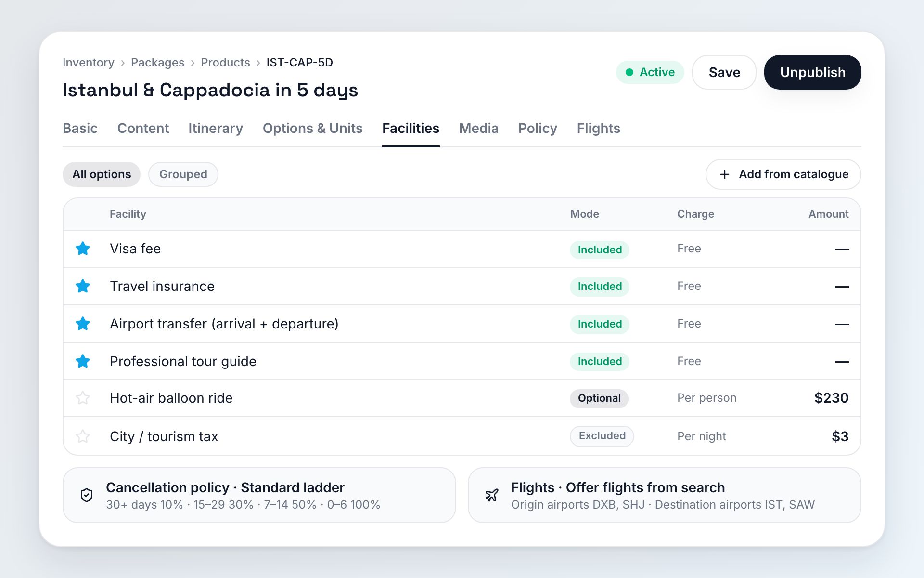Click the airplane icon on Flights card
The image size is (924, 578).
(x=492, y=495)
